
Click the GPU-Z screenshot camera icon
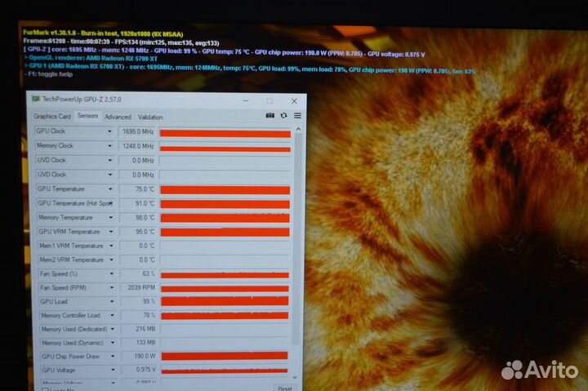(x=270, y=115)
